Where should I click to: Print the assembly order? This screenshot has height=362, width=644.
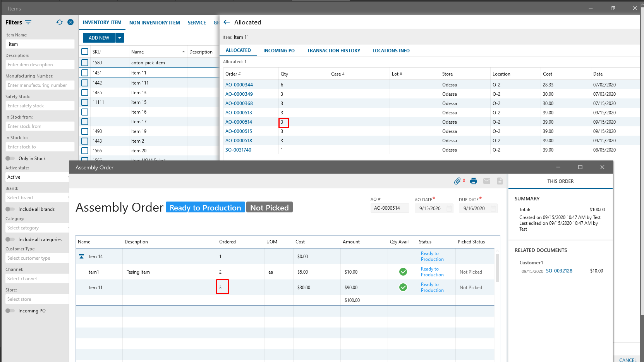(473, 181)
